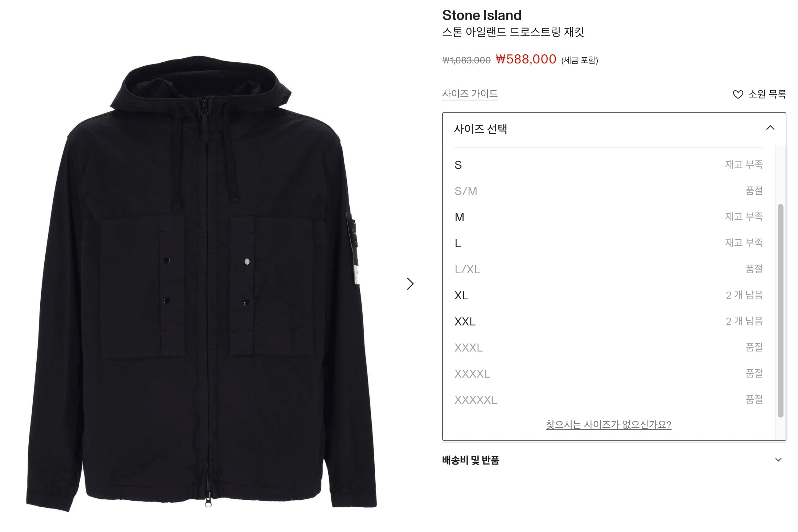This screenshot has height=532, width=798.
Task: Click the Stone Island brand name
Action: (482, 15)
